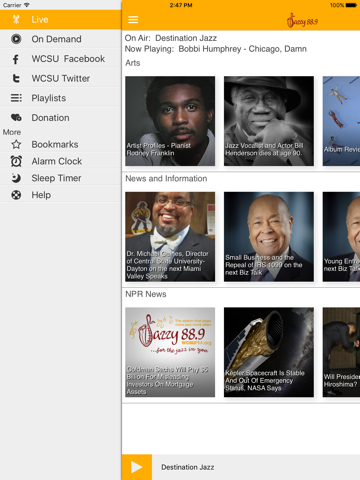360x480 pixels.
Task: Open Donation menu entry
Action: [x=61, y=118]
